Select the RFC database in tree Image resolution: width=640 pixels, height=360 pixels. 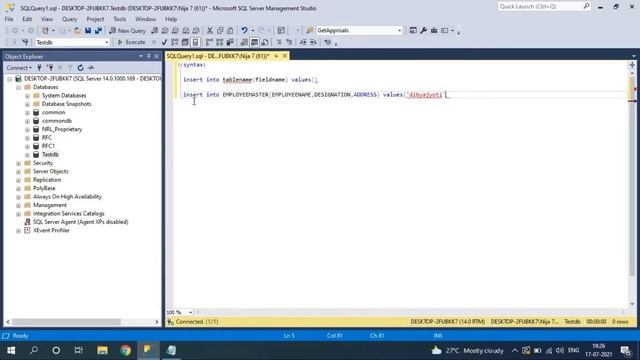click(x=47, y=138)
